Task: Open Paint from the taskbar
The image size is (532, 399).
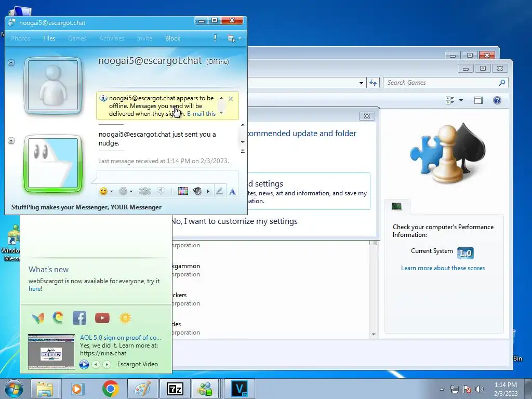Action: tap(143, 389)
